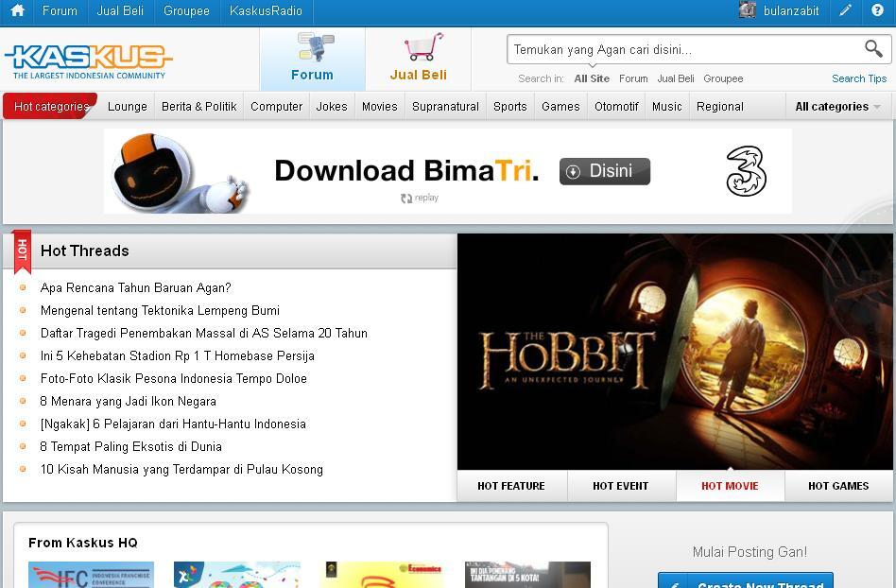The width and height of the screenshot is (896, 588).
Task: Open the Economics thumbnail in Kaskus HQ
Action: (x=382, y=574)
